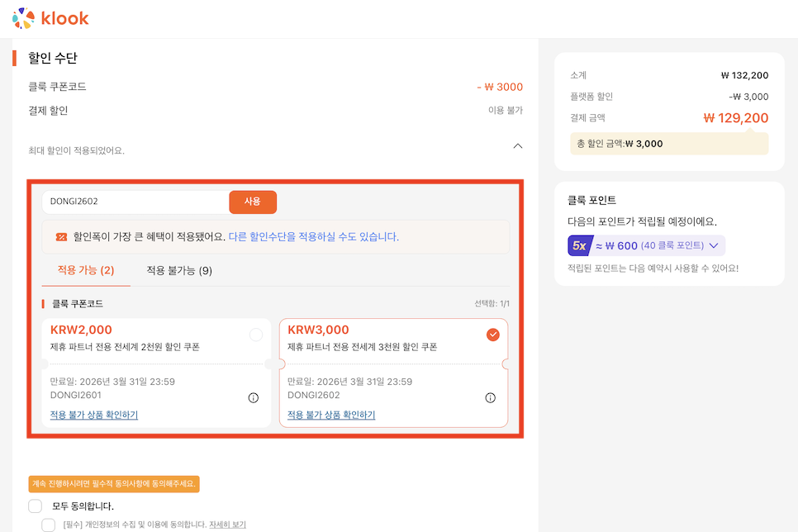Open the 다른 할인수단을 적용하실 수도 있습니다 link
Screen dimensions: 798x532
(314, 237)
